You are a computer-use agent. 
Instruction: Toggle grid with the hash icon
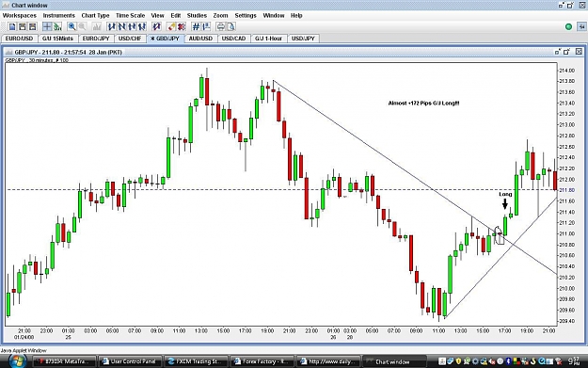tap(196, 26)
